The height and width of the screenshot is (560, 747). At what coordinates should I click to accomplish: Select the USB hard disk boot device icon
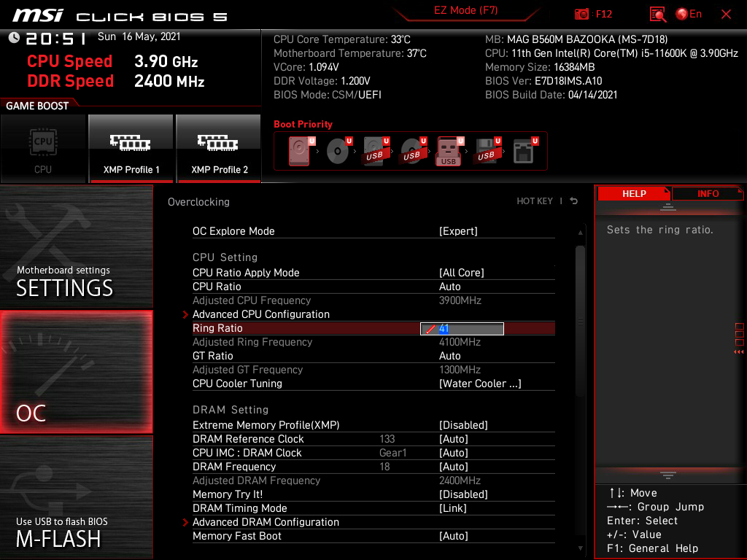(376, 151)
